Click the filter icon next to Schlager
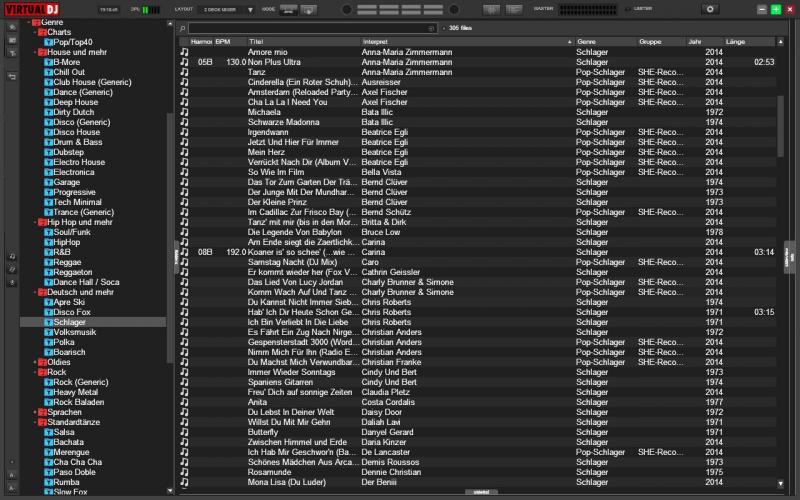 pyautogui.click(x=48, y=322)
